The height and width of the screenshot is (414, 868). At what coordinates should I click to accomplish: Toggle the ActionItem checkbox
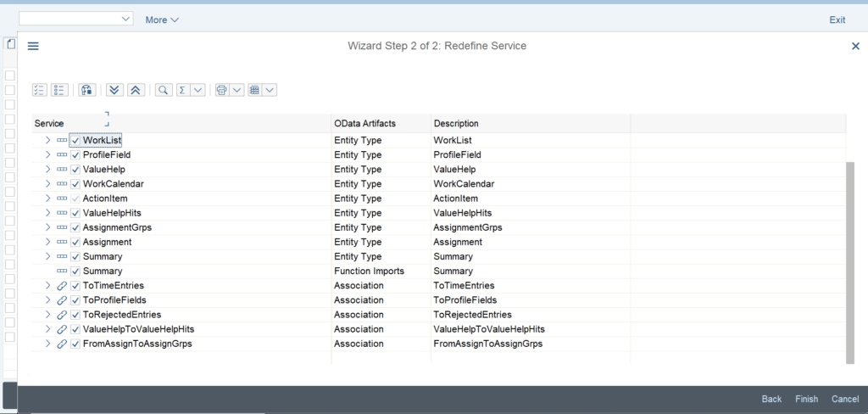75,199
